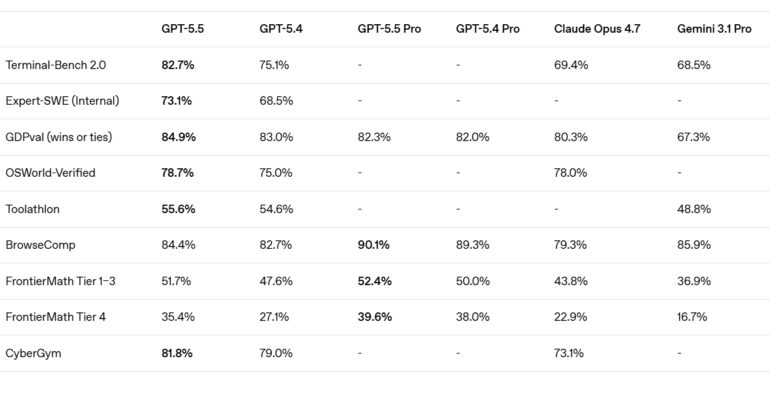The height and width of the screenshot is (402, 770).
Task: Select the bold 84.9% GDPval score
Action: 178,137
